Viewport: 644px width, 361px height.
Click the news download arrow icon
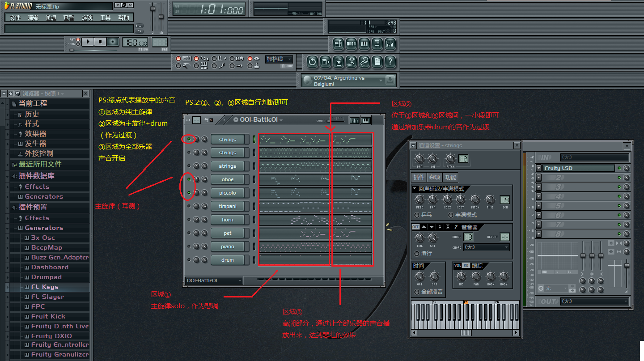pos(390,81)
